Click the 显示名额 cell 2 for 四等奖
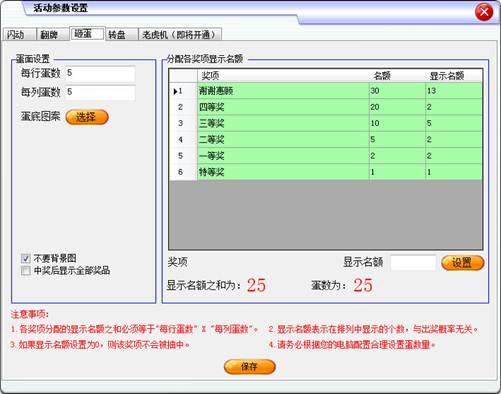 (x=454, y=107)
